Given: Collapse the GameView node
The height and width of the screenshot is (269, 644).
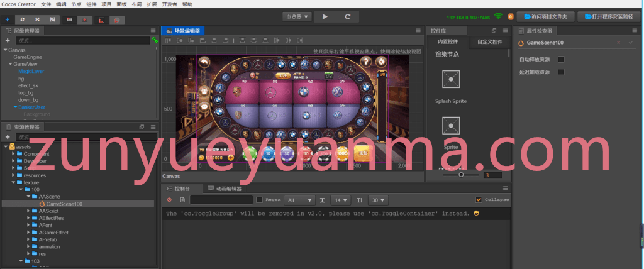Looking at the screenshot, I should pyautogui.click(x=10, y=64).
